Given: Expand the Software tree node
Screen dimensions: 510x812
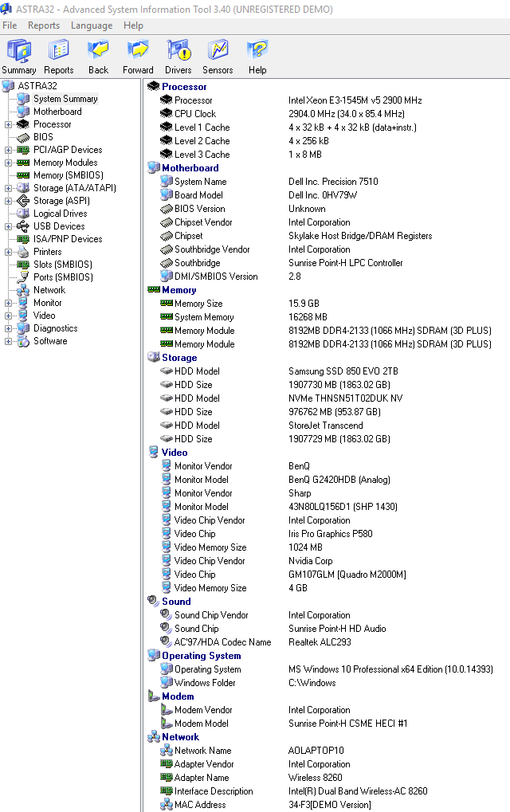Looking at the screenshot, I should coord(8,341).
